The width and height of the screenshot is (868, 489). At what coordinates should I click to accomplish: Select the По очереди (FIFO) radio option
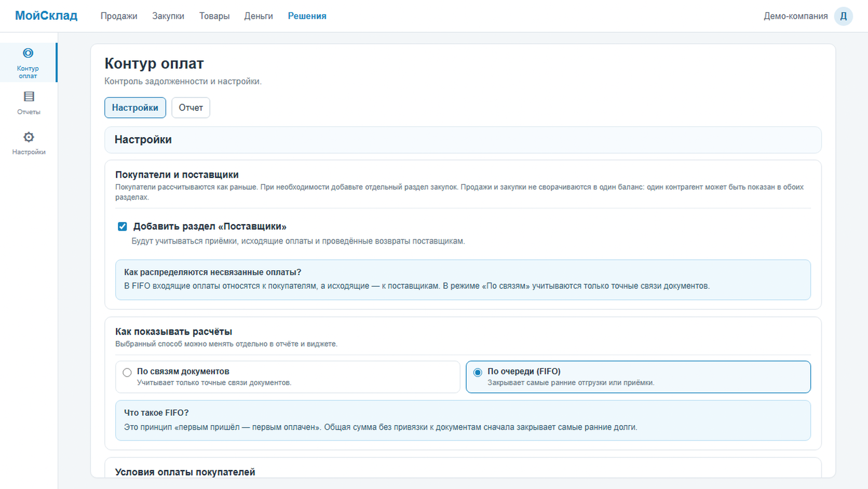478,372
